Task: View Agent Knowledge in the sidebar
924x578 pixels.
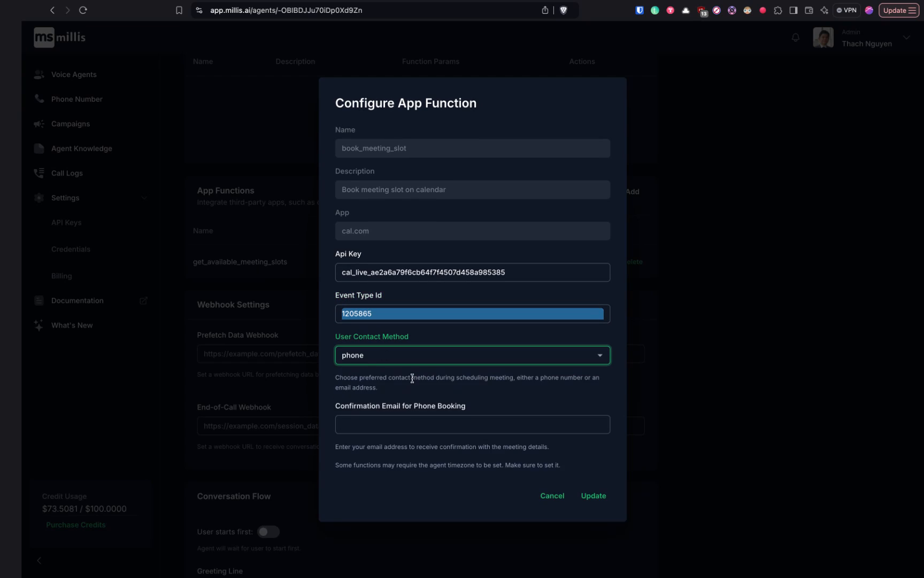Action: [x=81, y=148]
